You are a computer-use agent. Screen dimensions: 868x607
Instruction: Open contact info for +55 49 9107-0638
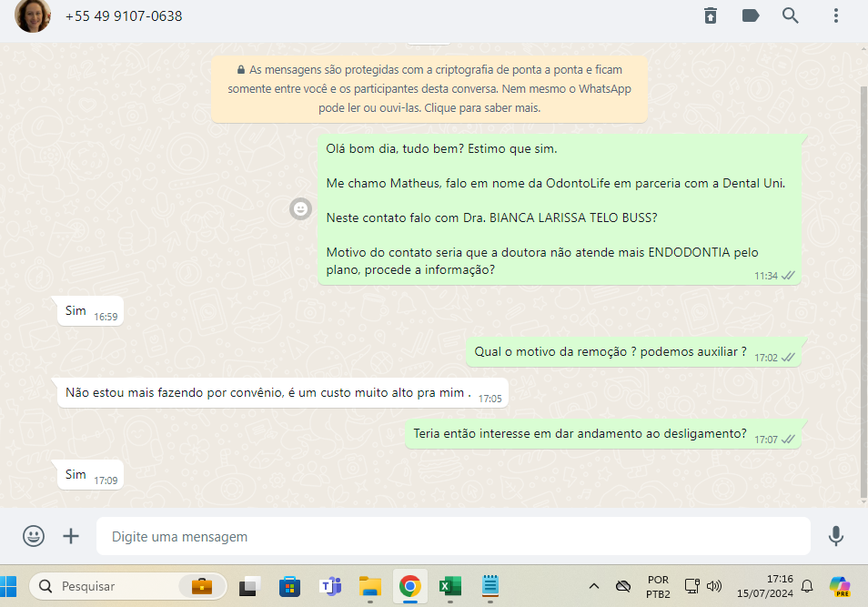[124, 16]
